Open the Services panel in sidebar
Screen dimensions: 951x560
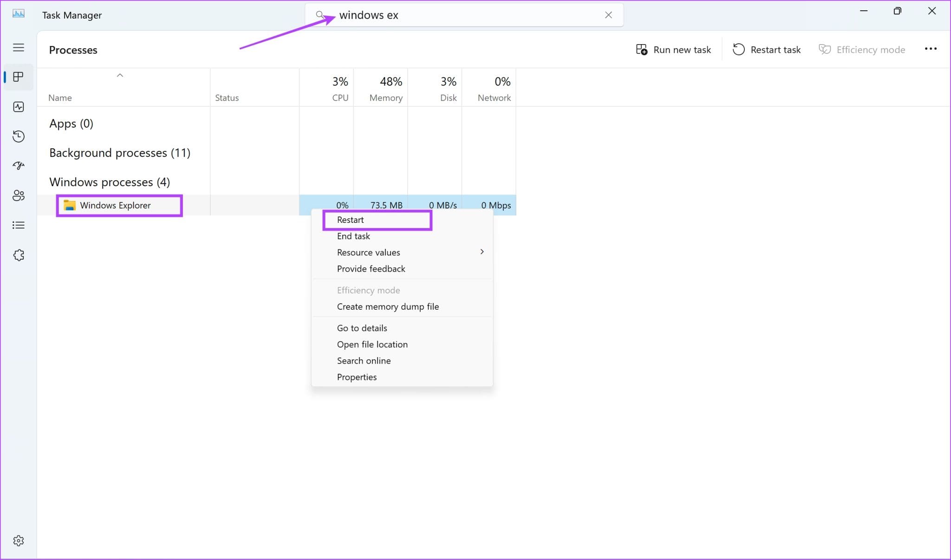(19, 255)
